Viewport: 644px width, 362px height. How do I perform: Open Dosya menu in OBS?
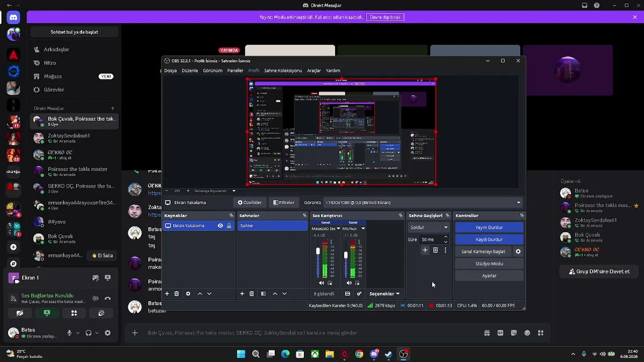point(171,71)
